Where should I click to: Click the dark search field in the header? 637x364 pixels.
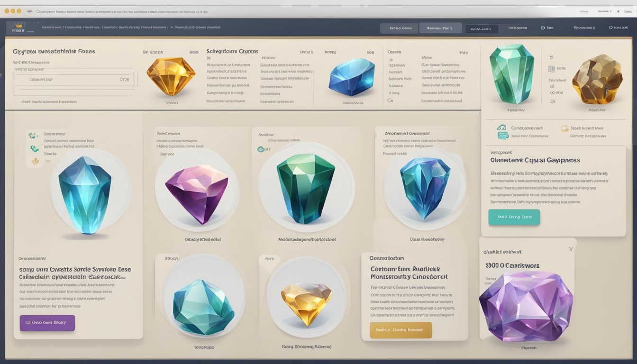[x=481, y=29]
